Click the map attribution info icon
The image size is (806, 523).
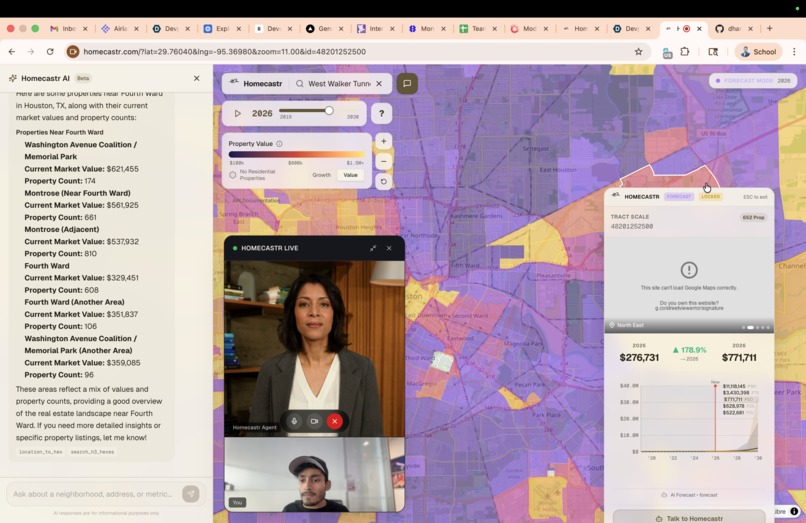[x=794, y=511]
